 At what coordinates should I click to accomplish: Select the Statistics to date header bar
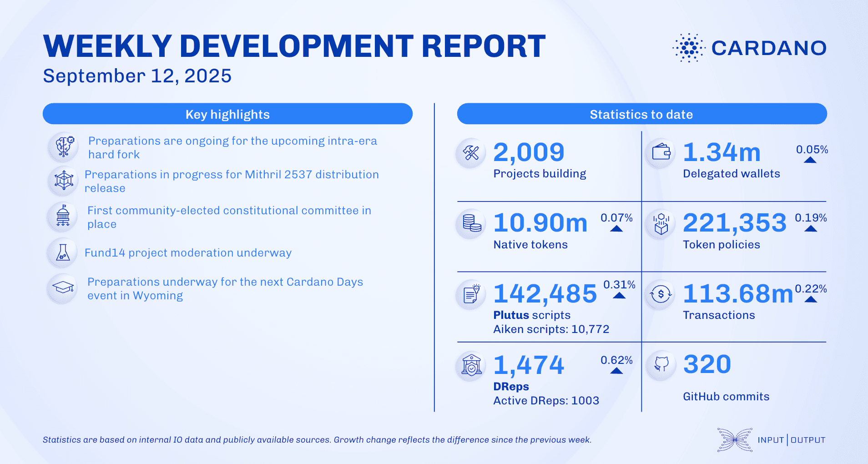[x=642, y=114]
